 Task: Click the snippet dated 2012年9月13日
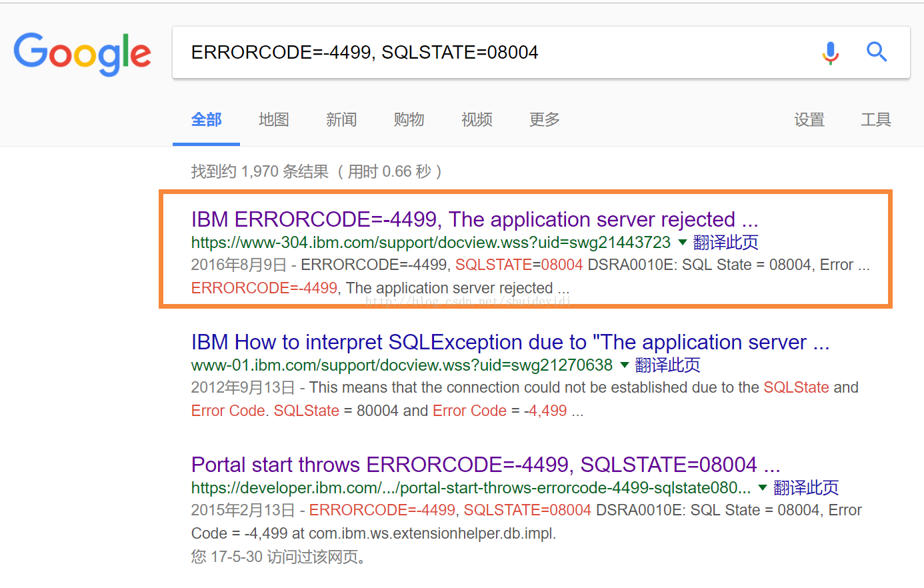525,399
